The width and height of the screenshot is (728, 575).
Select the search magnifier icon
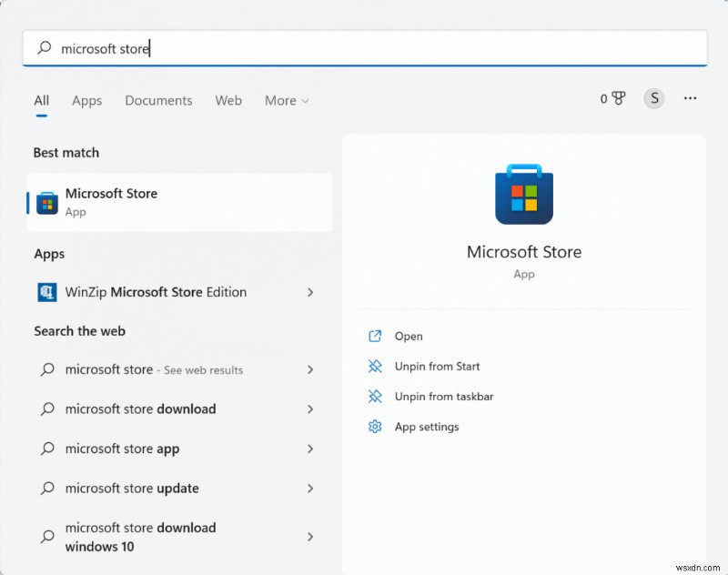tap(45, 48)
